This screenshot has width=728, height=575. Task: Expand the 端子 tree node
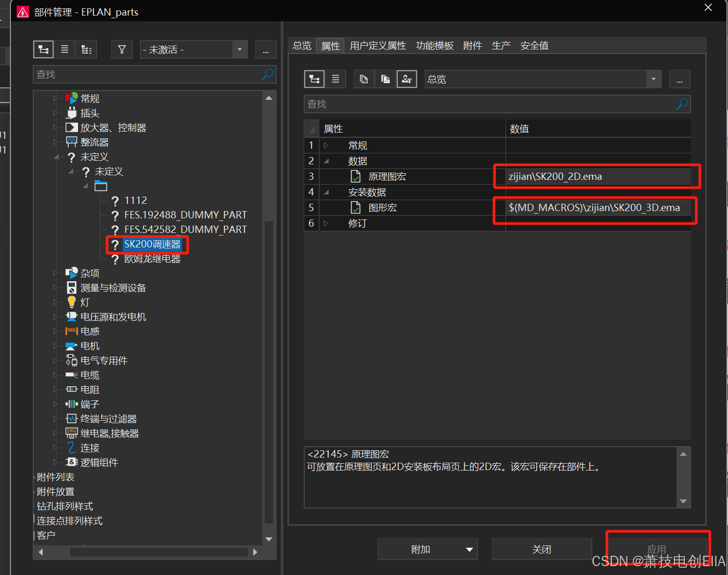56,404
